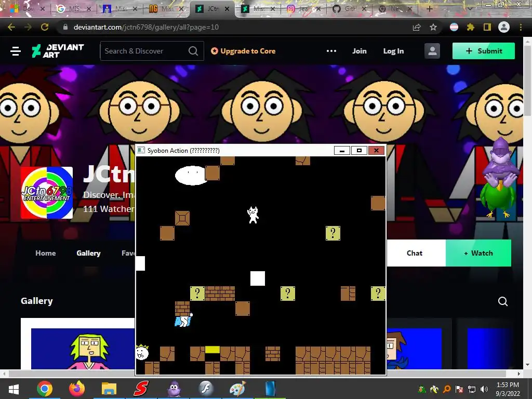Click the search magnifier in Search & Discover
Image resolution: width=532 pixels, height=399 pixels.
tap(193, 51)
